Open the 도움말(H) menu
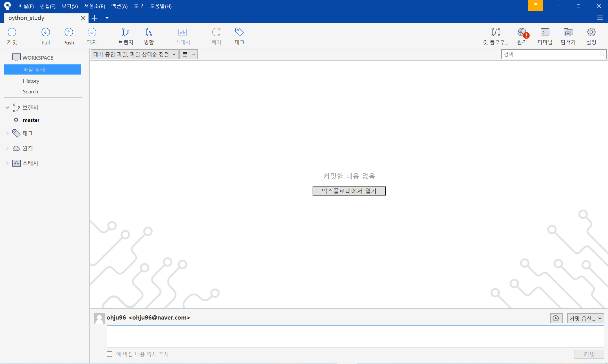This screenshot has width=608, height=364. (x=161, y=6)
